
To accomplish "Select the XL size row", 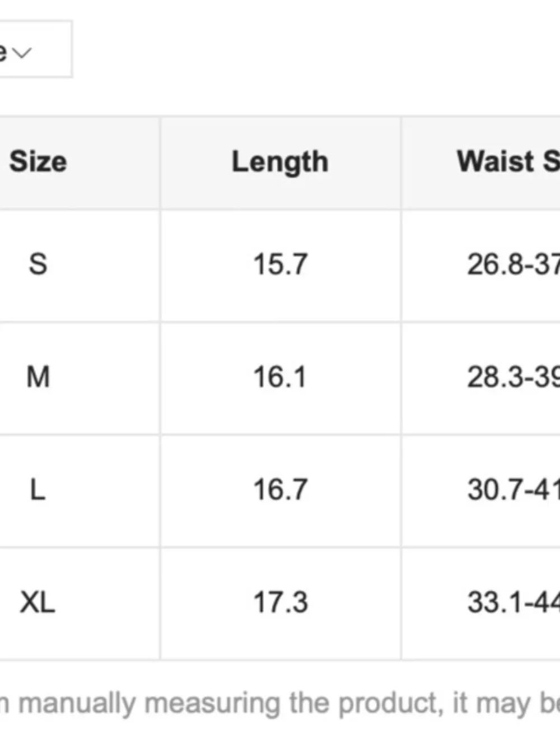I will coord(39,603).
